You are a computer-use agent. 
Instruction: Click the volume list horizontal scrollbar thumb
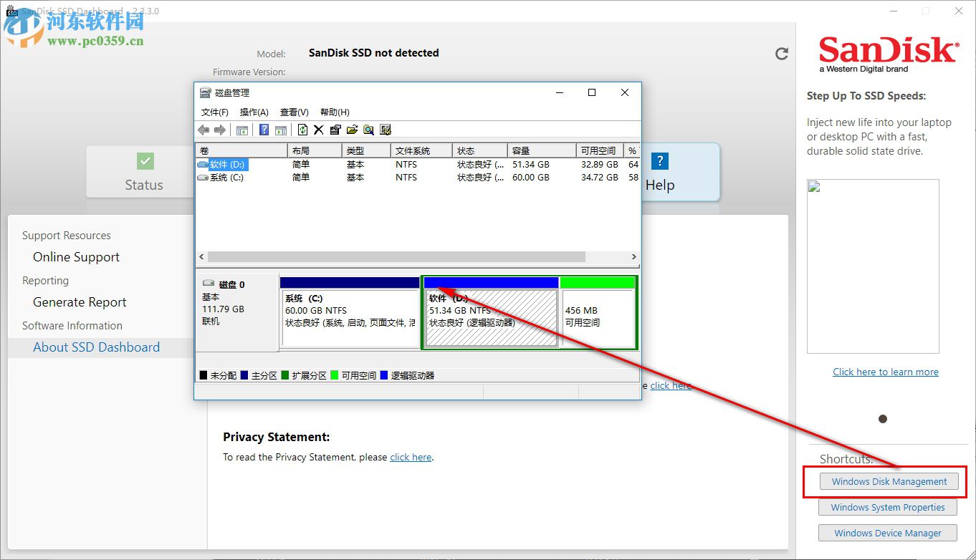[396, 256]
